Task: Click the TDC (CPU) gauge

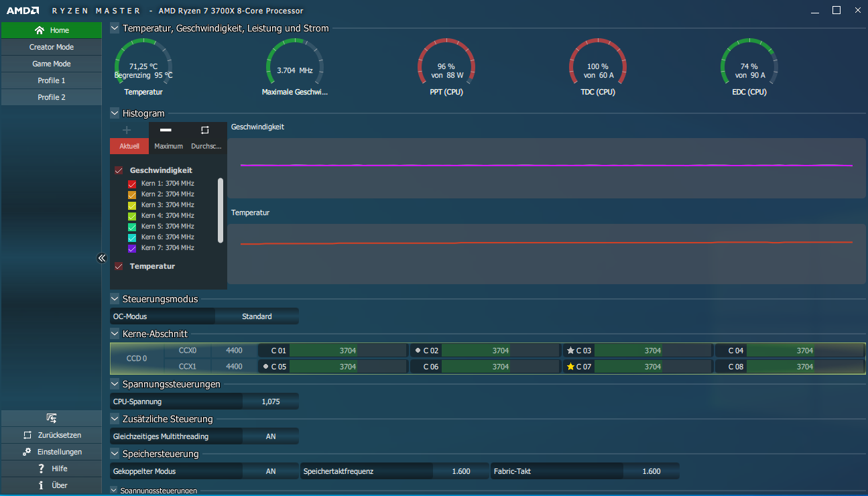Action: click(597, 67)
